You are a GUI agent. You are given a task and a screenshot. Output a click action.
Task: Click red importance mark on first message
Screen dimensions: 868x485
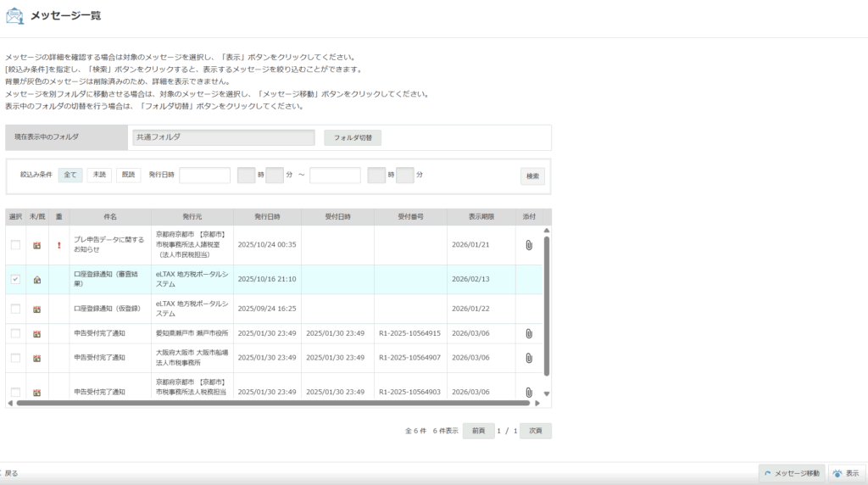59,245
